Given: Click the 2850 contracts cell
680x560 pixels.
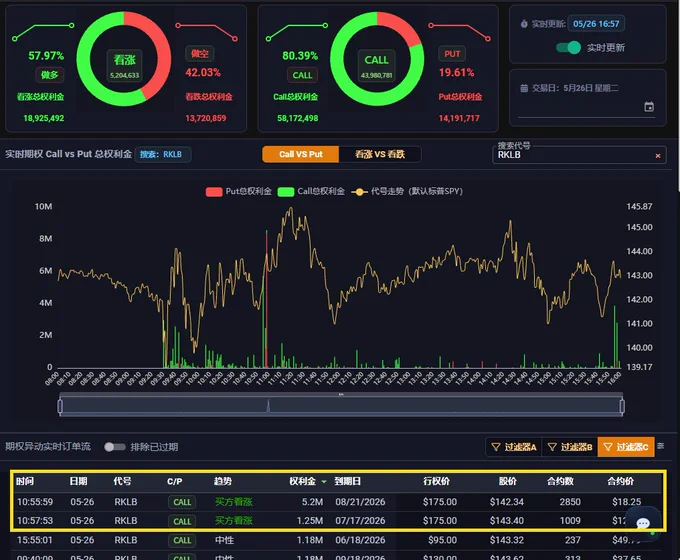Looking at the screenshot, I should (570, 502).
